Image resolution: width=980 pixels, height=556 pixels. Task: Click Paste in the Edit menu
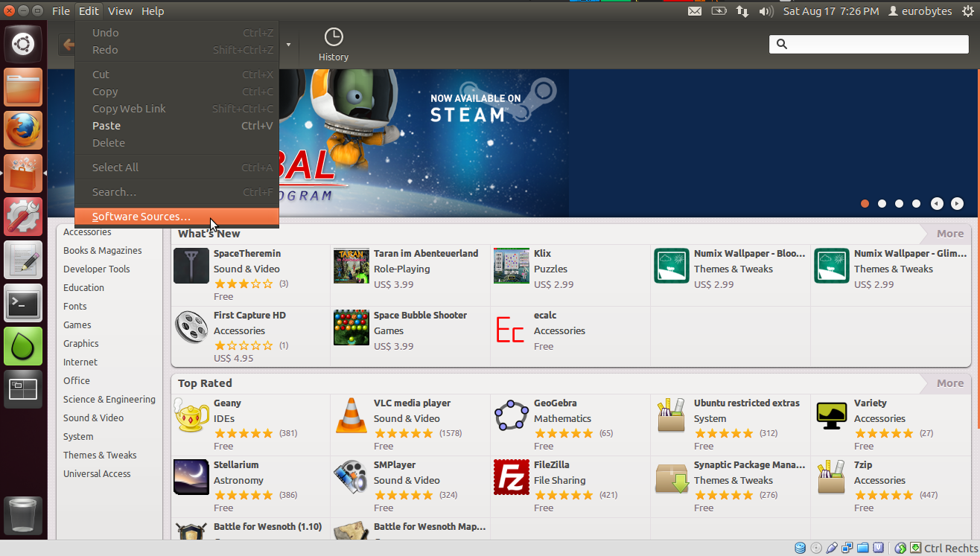pos(176,126)
